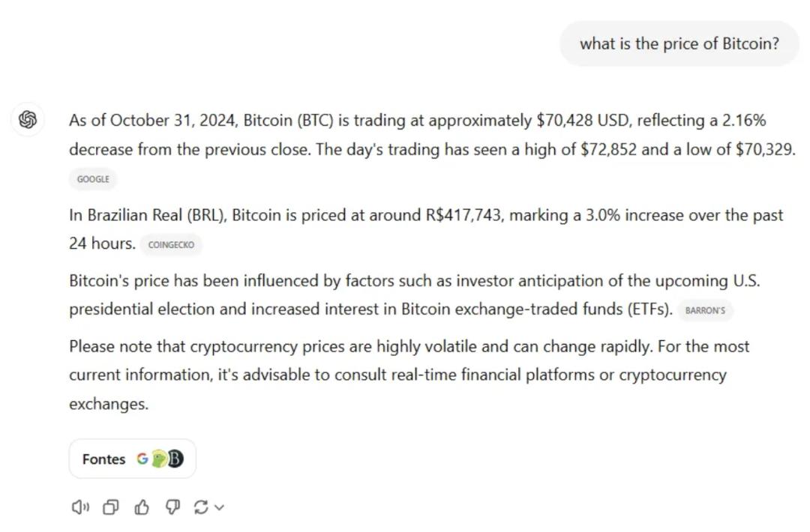Play the response with Read Aloud icon
810x532 pixels.
pyautogui.click(x=79, y=508)
